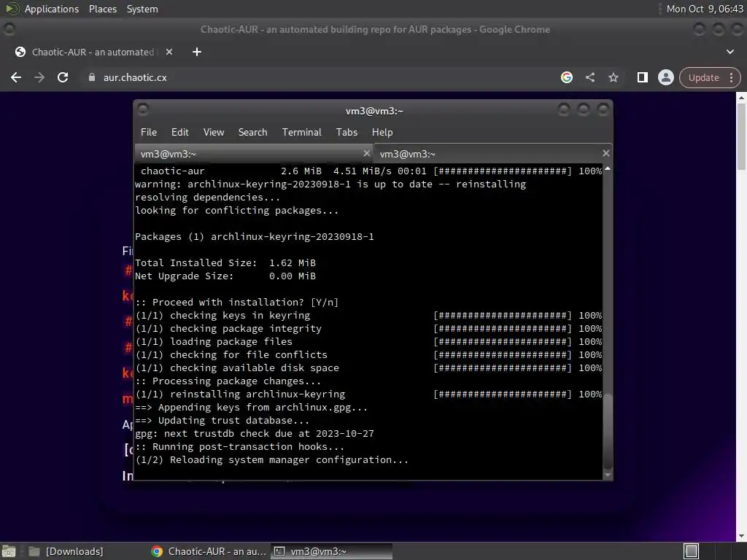Click show desktop icon in taskbar
Image resolution: width=747 pixels, height=560 pixels.
9,551
